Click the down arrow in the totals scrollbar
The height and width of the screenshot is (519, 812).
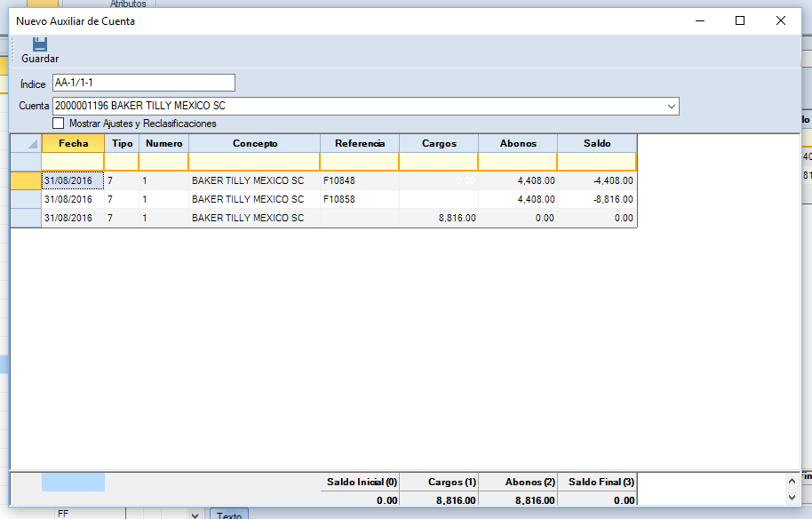pos(793,498)
